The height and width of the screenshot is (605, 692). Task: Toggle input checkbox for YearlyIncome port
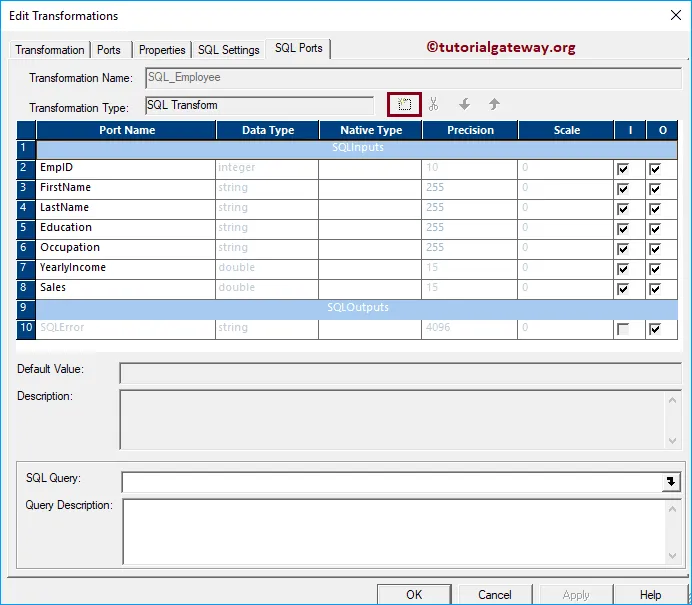coord(623,269)
